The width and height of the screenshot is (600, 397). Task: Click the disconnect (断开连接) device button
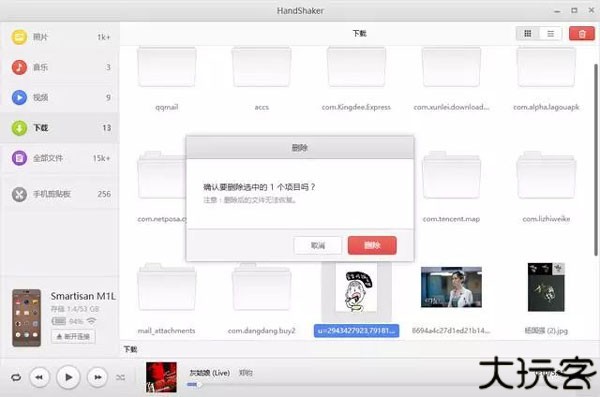pyautogui.click(x=73, y=337)
